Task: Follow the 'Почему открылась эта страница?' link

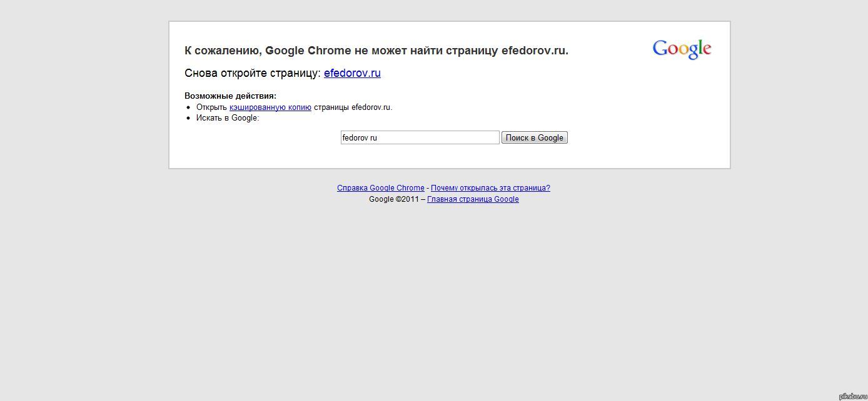Action: (x=490, y=188)
